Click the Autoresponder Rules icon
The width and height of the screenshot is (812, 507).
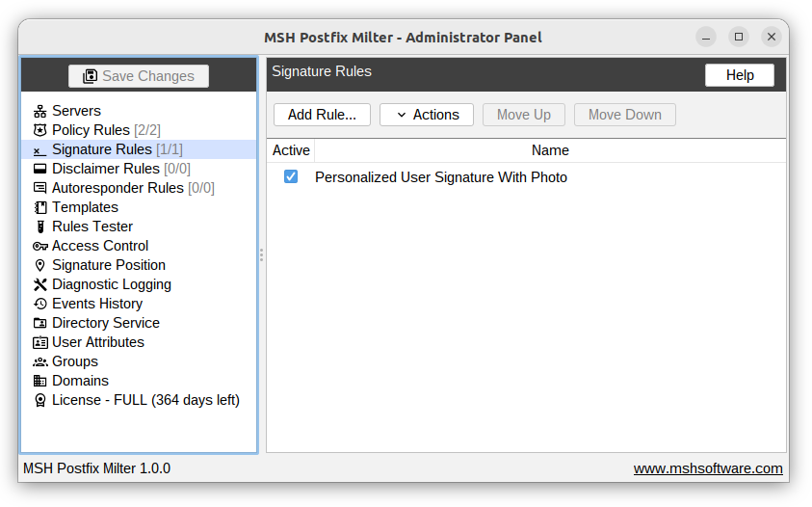click(39, 188)
